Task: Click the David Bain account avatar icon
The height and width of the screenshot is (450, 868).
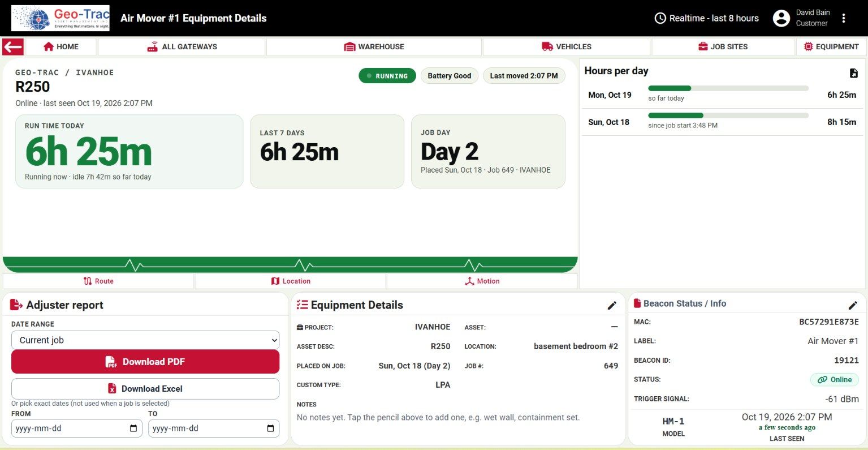Action: tap(781, 18)
